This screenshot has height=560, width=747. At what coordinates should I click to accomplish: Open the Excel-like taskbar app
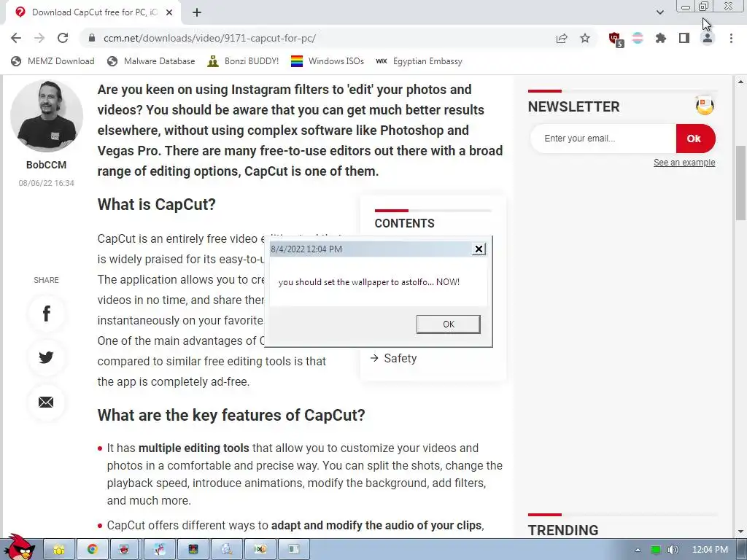260,550
